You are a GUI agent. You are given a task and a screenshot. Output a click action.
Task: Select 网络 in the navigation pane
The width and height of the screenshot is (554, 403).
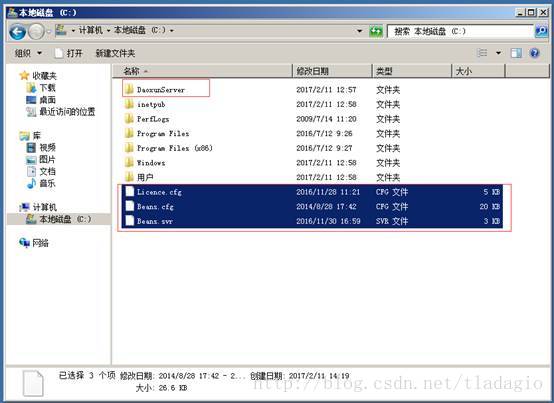tap(34, 243)
